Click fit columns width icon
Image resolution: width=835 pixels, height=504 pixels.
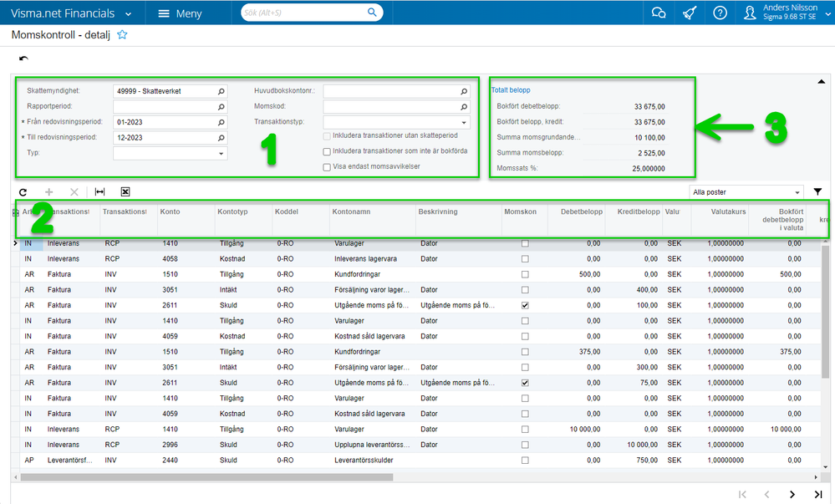coord(99,191)
